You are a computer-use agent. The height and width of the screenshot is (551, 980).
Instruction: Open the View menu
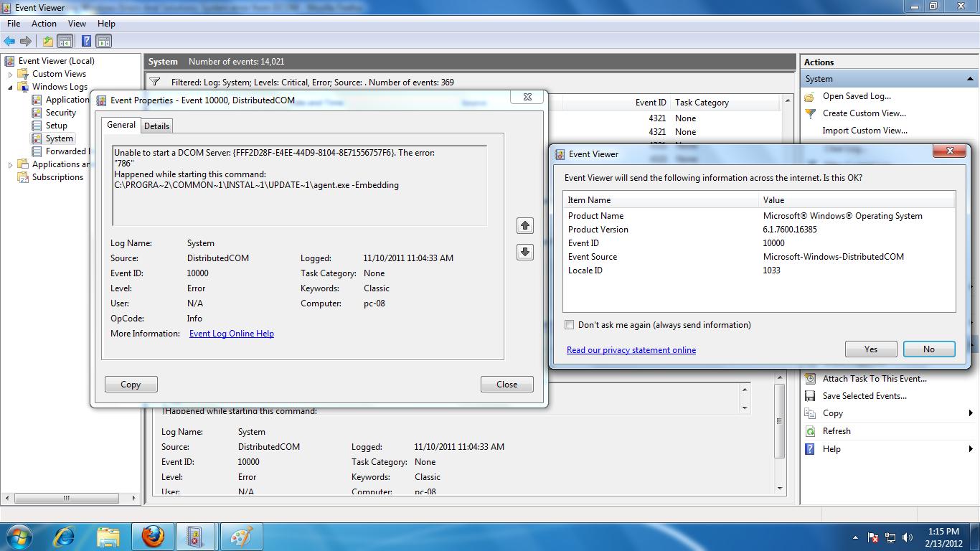77,24
